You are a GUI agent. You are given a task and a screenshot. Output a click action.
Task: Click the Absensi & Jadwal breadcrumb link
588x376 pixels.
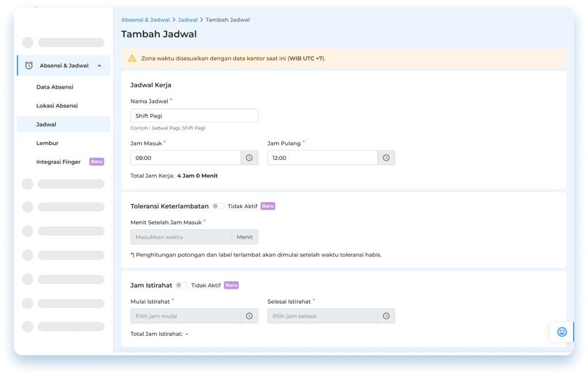145,20
